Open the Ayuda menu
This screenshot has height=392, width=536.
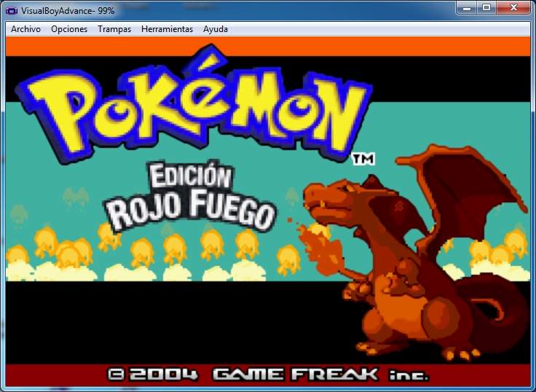coord(216,29)
